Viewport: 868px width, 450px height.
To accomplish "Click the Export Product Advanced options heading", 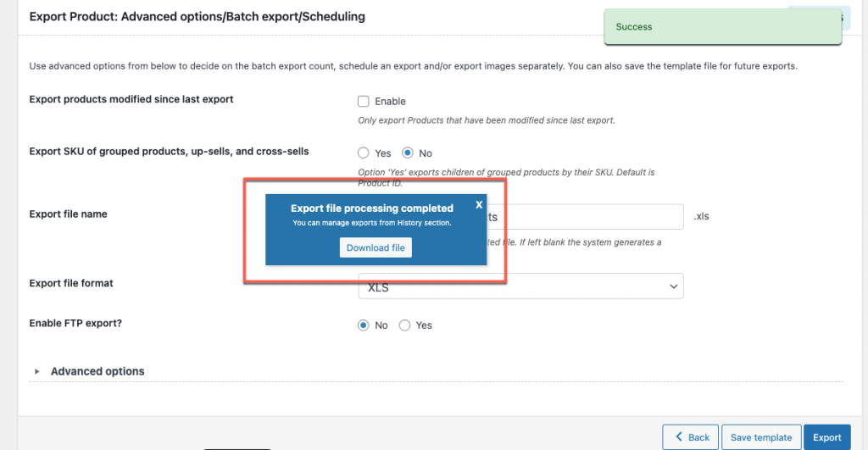I will pos(197,17).
